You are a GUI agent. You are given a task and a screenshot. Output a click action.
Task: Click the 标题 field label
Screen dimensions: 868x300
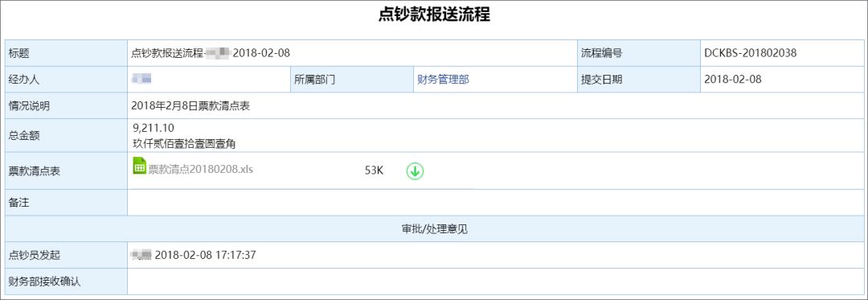point(18,53)
